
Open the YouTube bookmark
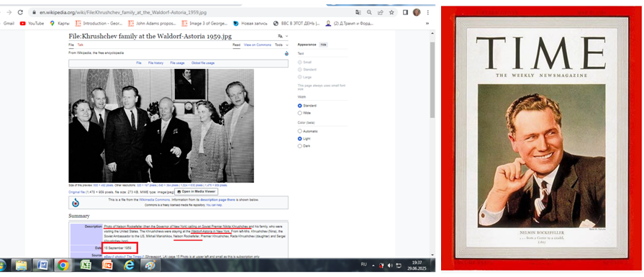point(32,24)
